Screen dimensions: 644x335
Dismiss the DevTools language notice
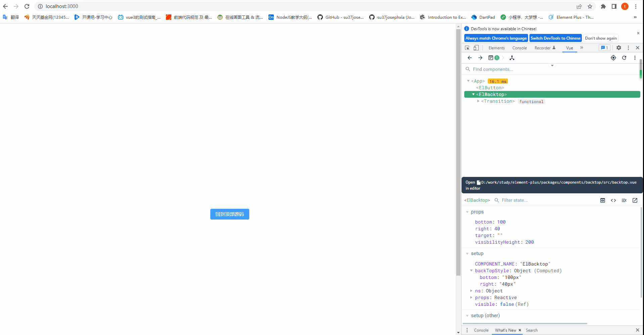[638, 33]
